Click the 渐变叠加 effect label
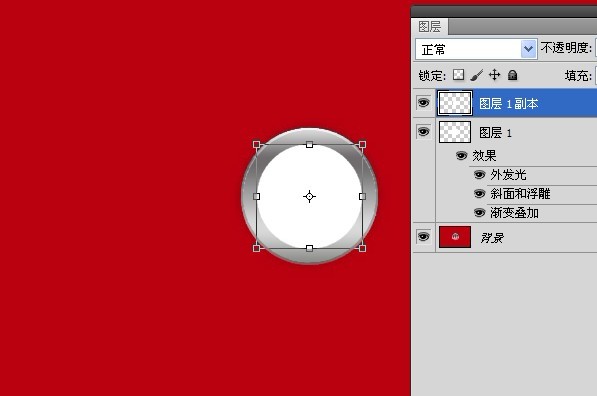Viewport: 597px width, 396px height. 514,212
